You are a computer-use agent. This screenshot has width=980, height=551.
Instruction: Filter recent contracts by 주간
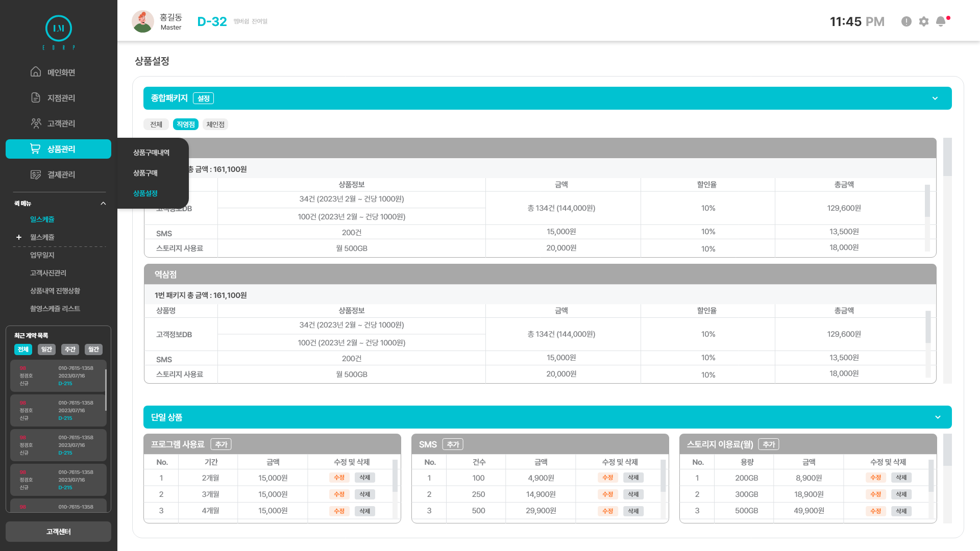(70, 349)
